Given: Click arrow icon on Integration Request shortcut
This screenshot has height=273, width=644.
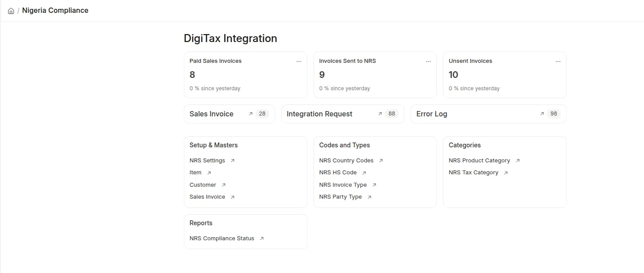Looking at the screenshot, I should [x=380, y=114].
